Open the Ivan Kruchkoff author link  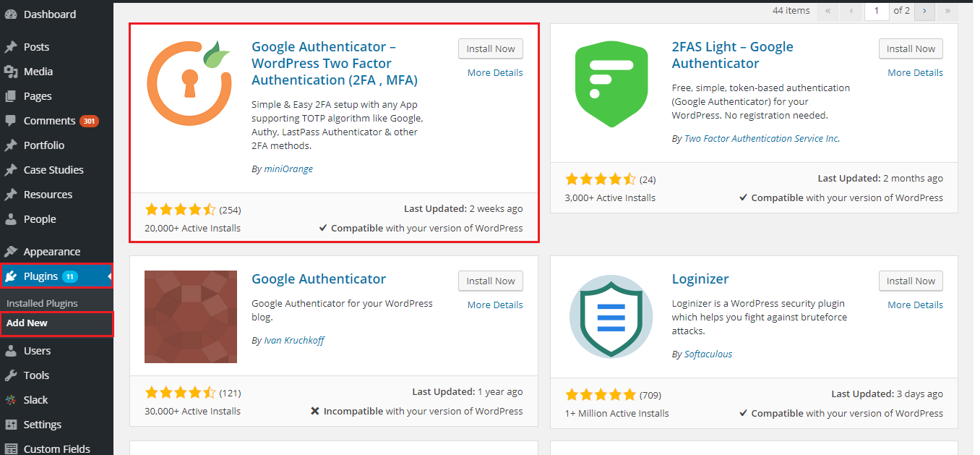294,340
